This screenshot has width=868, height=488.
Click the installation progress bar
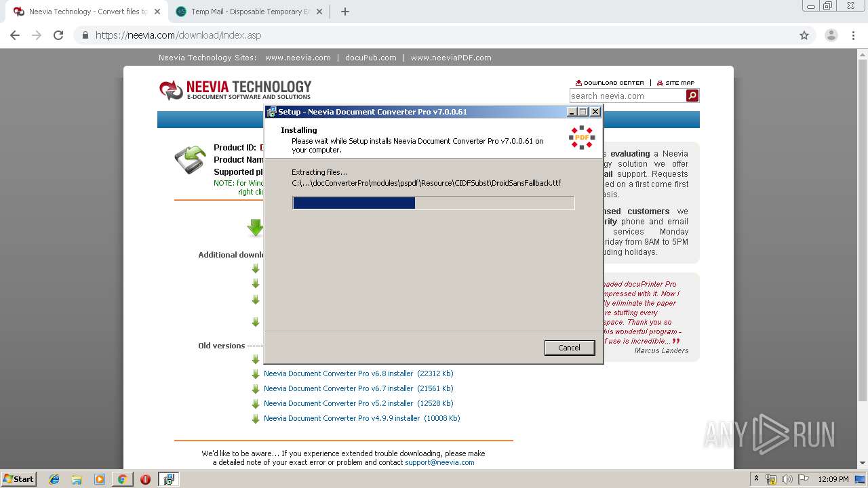[433, 203]
